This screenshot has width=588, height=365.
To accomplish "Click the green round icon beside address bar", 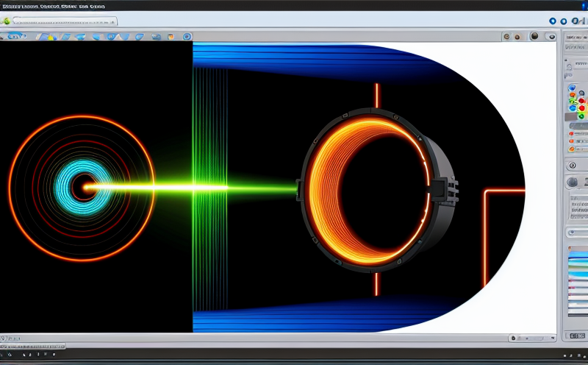I will point(7,21).
